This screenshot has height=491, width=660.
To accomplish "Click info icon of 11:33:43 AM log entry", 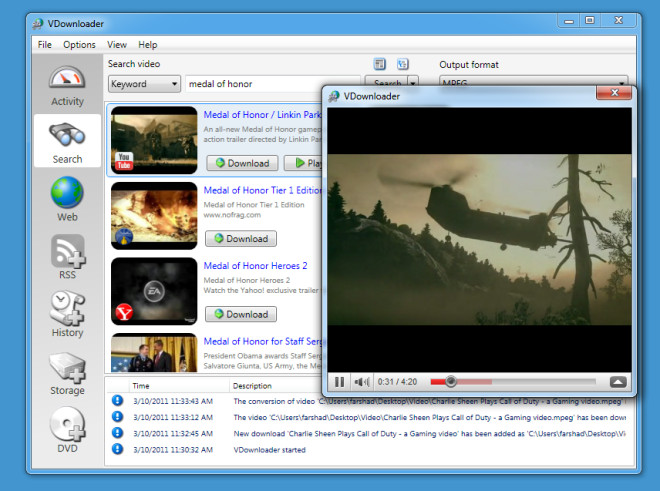I will click(x=117, y=400).
